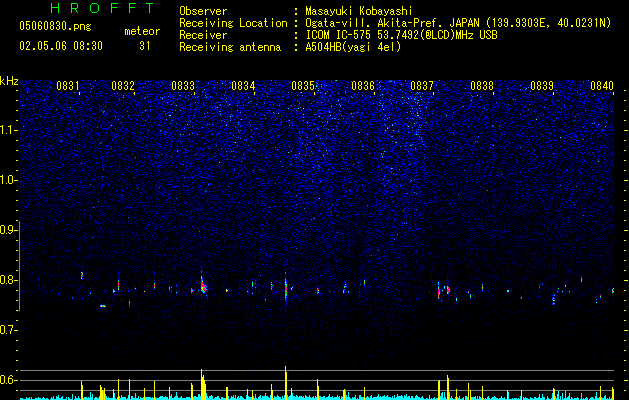Click the date stamp 02.05.06 08:30
Image resolution: width=629 pixels, height=400 pixels.
[61, 46]
